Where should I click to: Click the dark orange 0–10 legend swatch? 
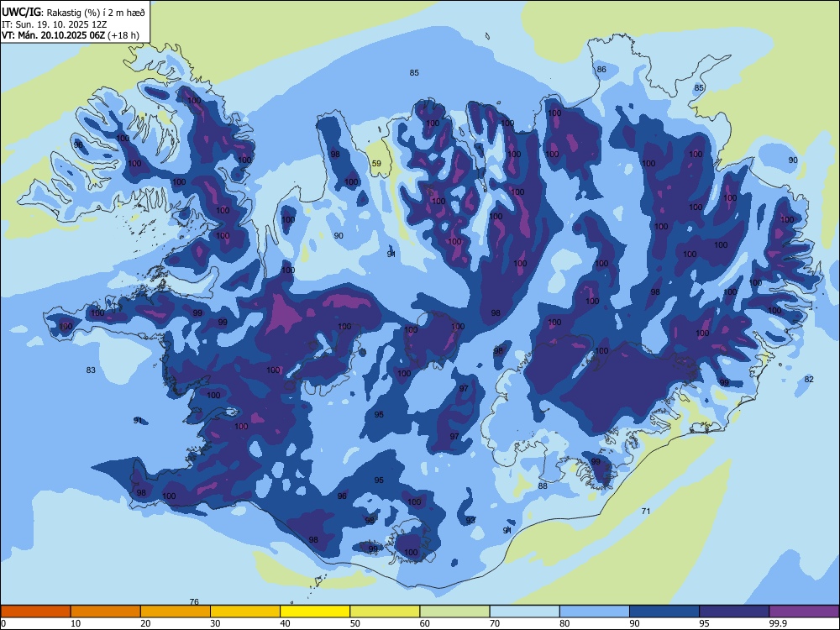35,612
